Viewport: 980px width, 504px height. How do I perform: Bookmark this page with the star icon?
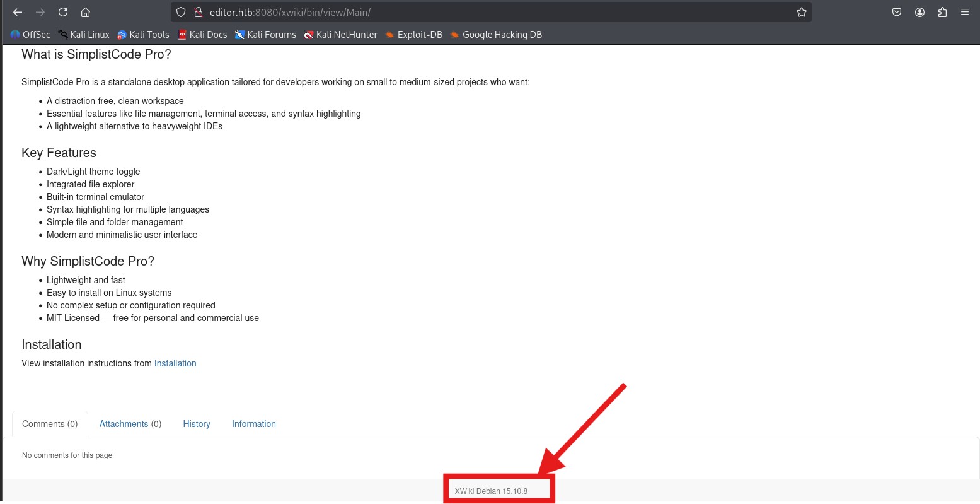coord(802,12)
